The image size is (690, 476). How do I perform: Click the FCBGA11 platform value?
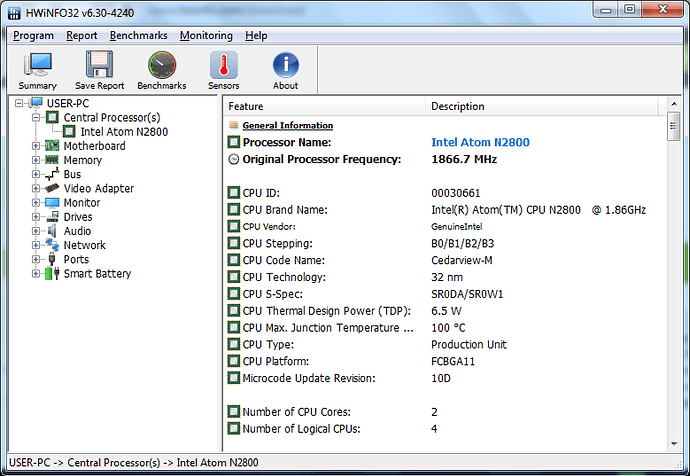click(x=453, y=361)
